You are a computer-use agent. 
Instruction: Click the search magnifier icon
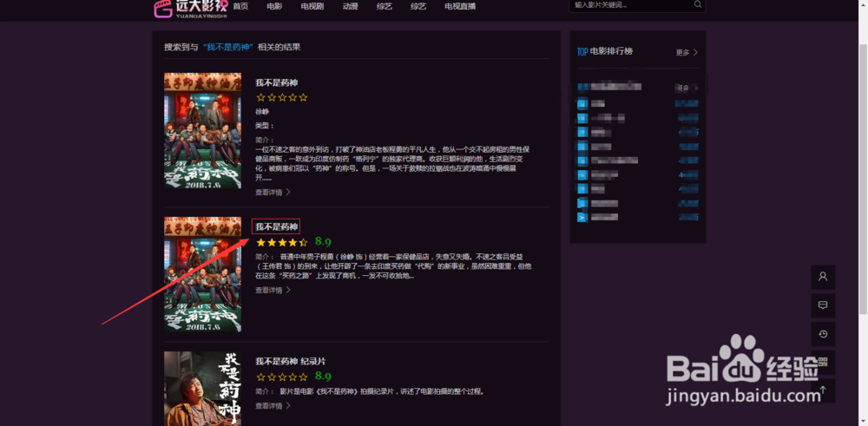(698, 4)
